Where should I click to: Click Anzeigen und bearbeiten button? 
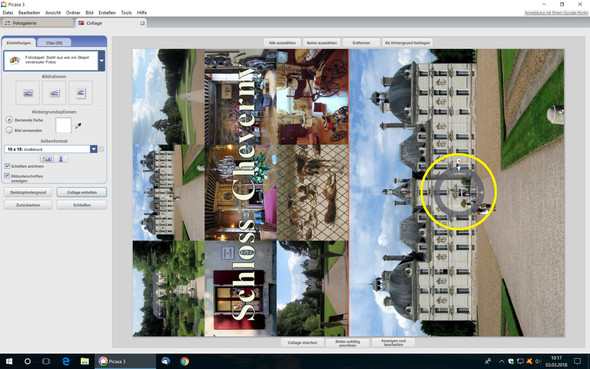point(393,343)
